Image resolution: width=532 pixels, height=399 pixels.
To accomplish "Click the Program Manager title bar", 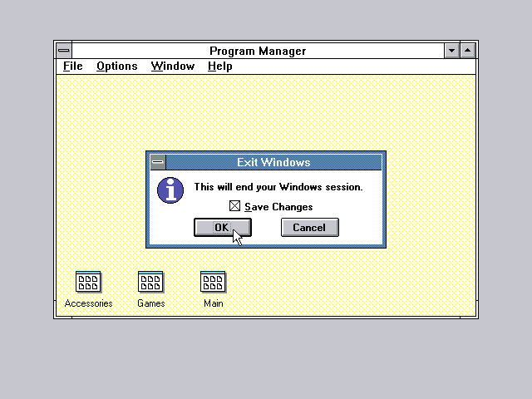I will click(258, 51).
